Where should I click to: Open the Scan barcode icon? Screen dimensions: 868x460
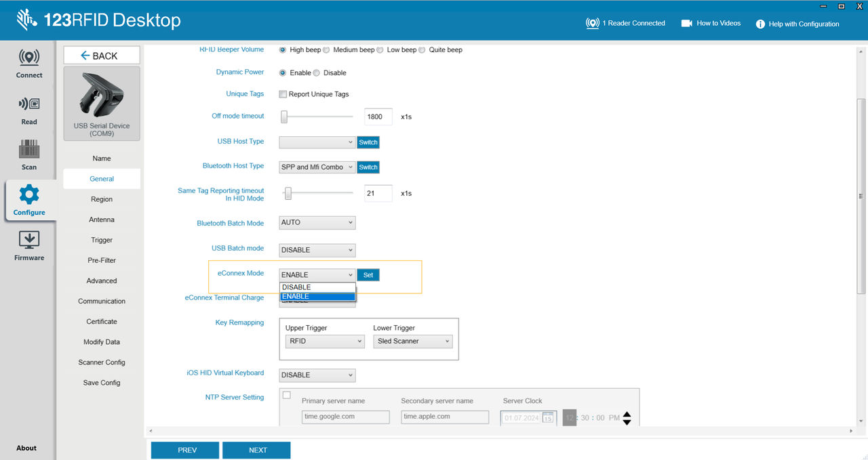(x=29, y=150)
